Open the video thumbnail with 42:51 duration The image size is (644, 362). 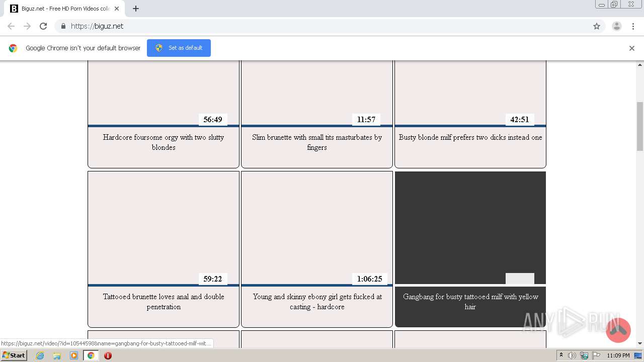[x=470, y=93]
